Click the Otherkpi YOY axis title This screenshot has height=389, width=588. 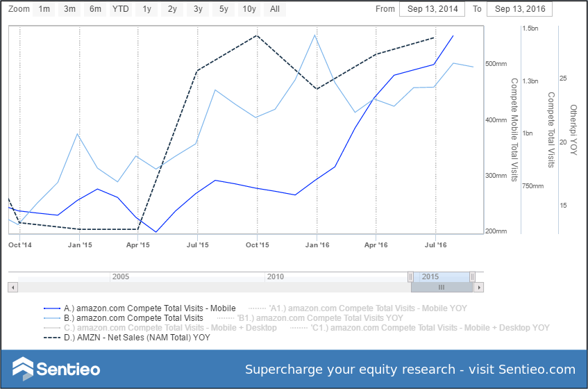click(x=573, y=130)
